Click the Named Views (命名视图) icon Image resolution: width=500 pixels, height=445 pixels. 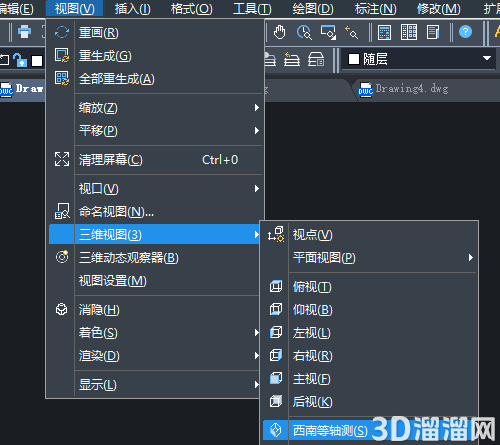pyautogui.click(x=62, y=211)
